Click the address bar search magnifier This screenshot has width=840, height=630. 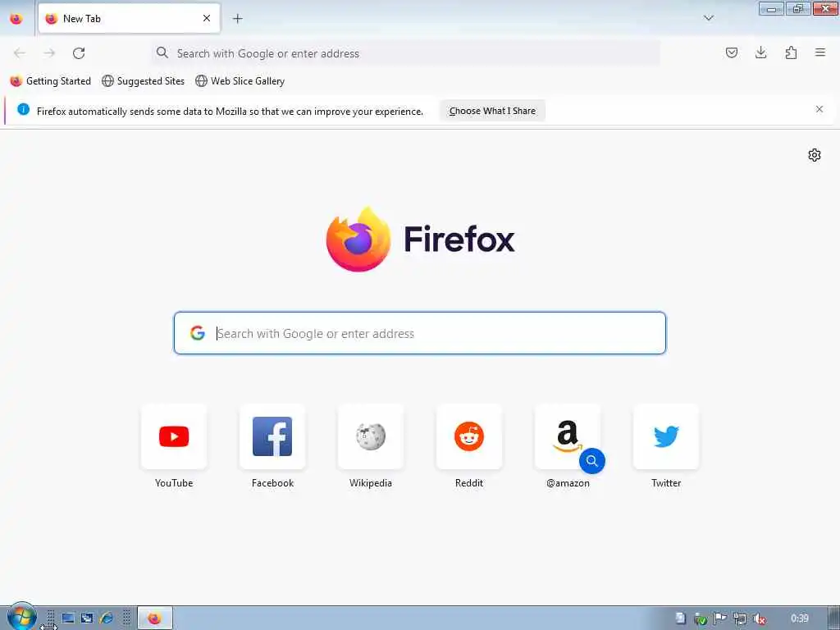[162, 52]
